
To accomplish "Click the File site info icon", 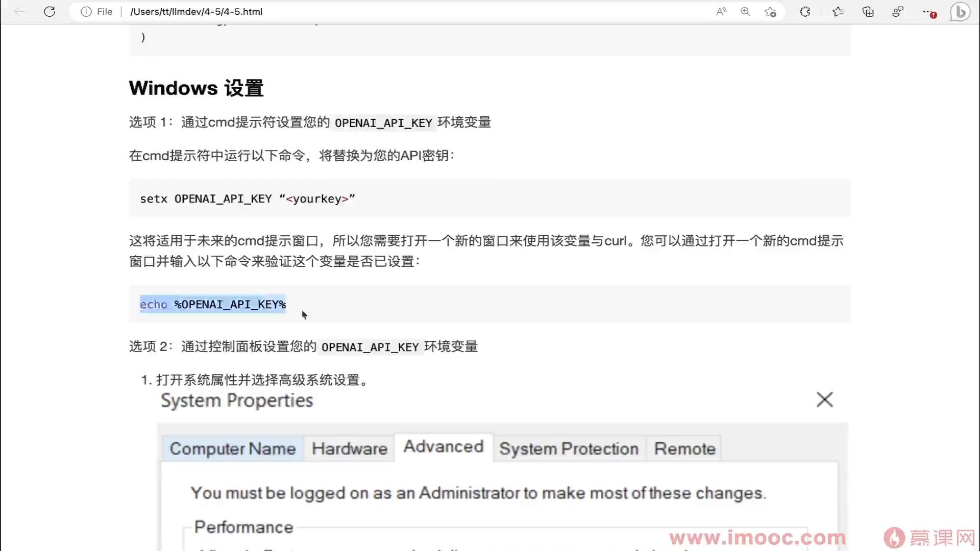I will point(86,11).
